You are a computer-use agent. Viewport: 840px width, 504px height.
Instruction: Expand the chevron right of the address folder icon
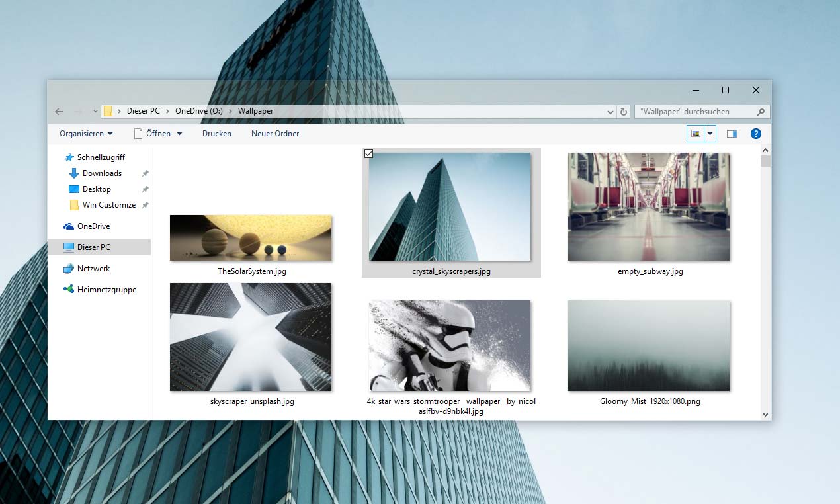point(120,112)
